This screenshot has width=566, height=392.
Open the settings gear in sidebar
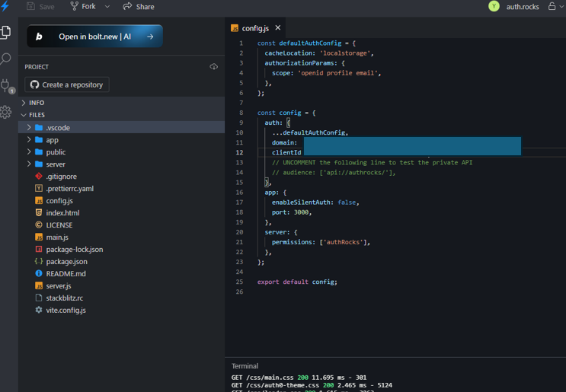(5, 112)
